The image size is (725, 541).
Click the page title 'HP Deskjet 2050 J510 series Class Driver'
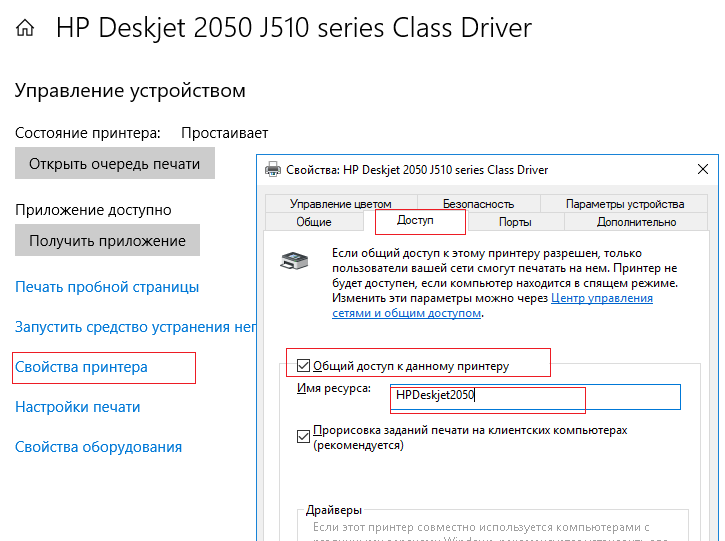(x=294, y=28)
